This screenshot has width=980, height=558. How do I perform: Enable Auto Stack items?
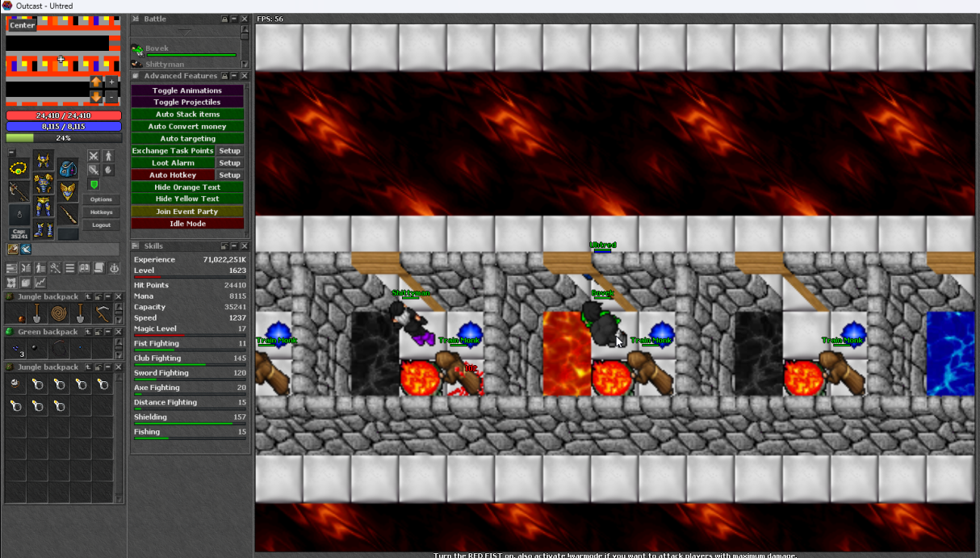(x=187, y=115)
